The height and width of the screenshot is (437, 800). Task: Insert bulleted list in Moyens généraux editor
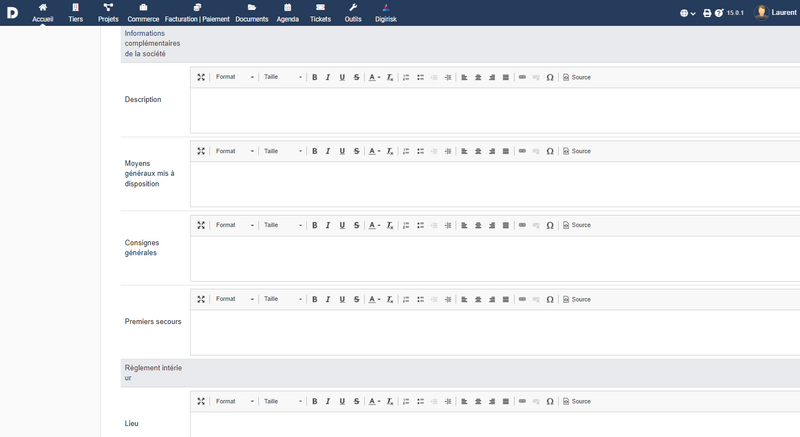(x=420, y=151)
